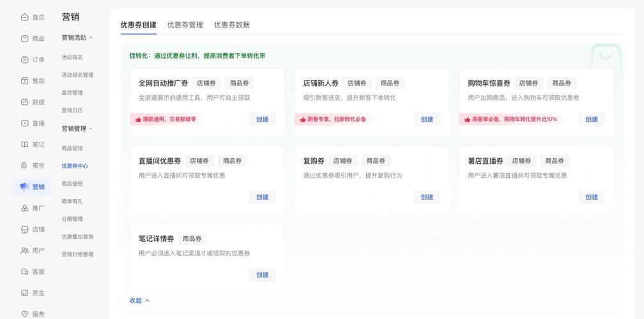Switch to the 优惠券数据 tab

(232, 25)
